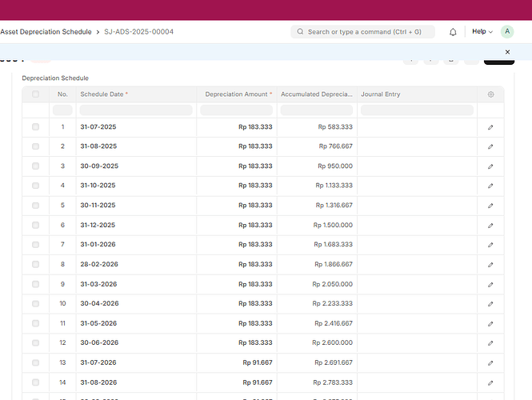
Task: Edit row 12 dated 30-06-2026
Action: tap(490, 343)
